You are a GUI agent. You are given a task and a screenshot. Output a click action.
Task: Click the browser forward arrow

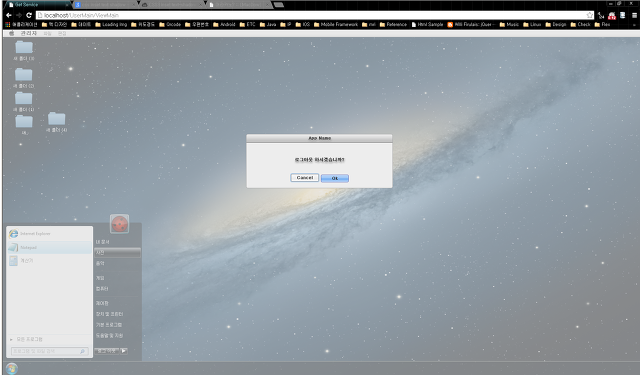pos(19,15)
